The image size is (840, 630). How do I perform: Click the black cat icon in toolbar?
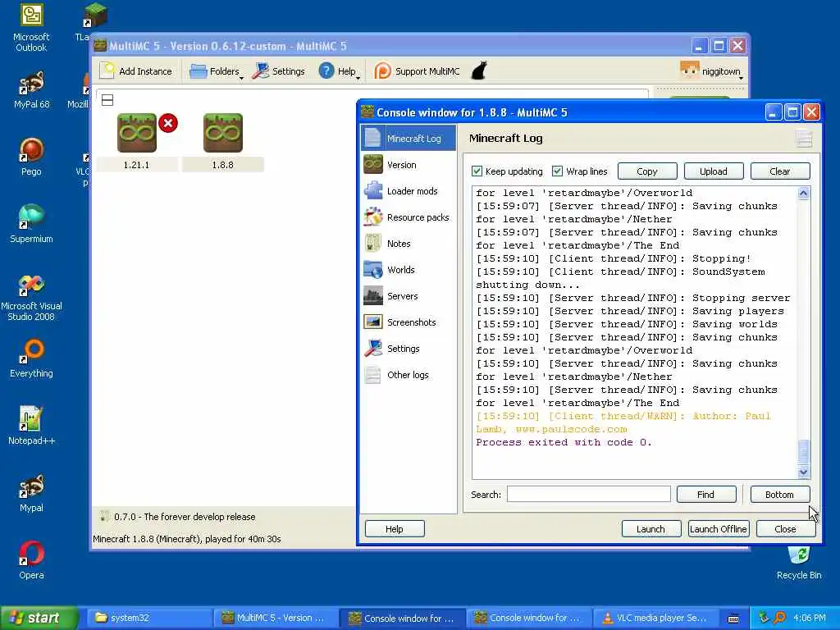pos(479,71)
